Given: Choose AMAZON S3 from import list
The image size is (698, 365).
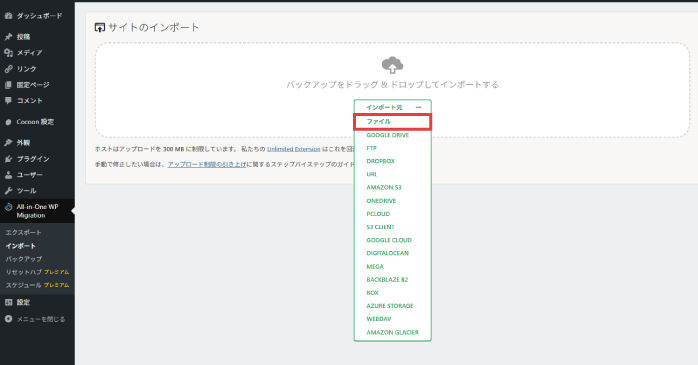Looking at the screenshot, I should coord(384,187).
